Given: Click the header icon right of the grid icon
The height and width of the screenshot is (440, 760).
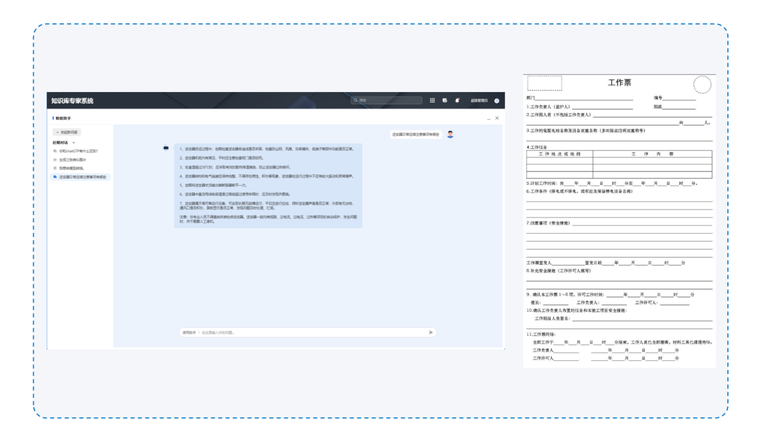Looking at the screenshot, I should coord(445,100).
